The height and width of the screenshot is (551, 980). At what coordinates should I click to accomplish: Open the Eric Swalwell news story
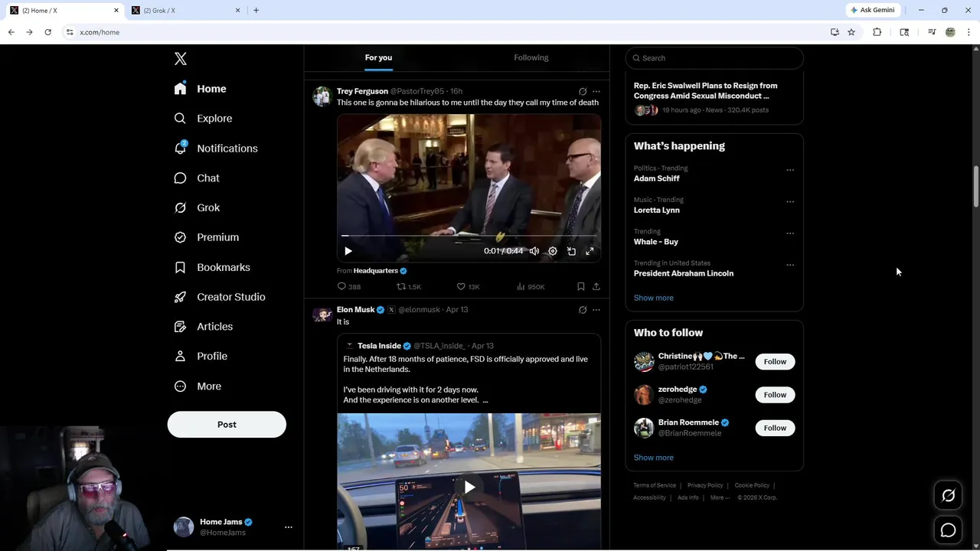705,91
